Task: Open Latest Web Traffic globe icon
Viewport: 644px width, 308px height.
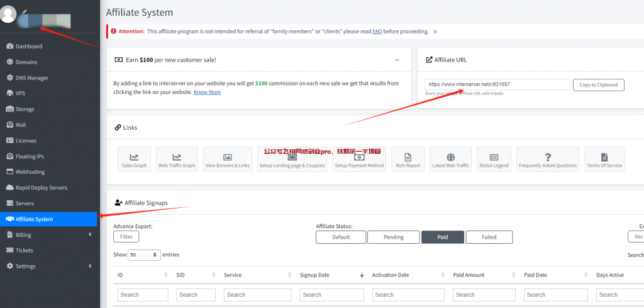Action: click(x=450, y=159)
